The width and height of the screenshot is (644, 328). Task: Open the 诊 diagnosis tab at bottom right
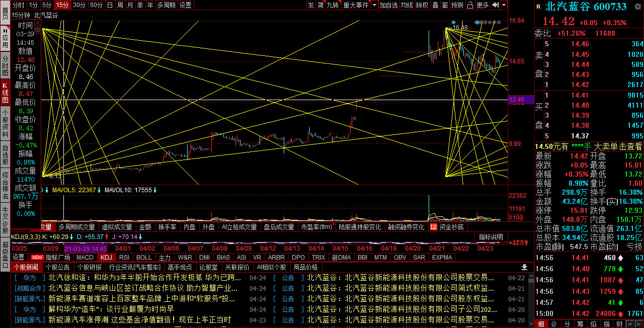coord(554,323)
